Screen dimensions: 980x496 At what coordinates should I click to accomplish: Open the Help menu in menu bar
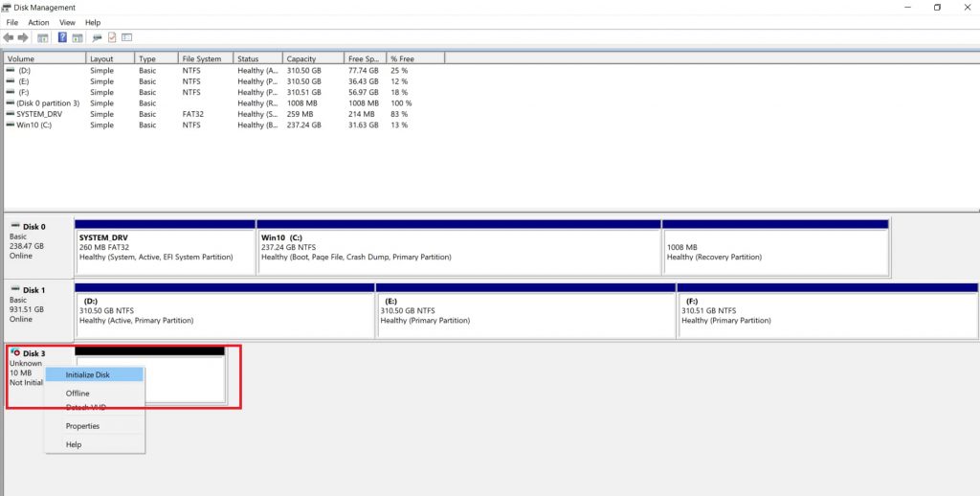click(93, 23)
